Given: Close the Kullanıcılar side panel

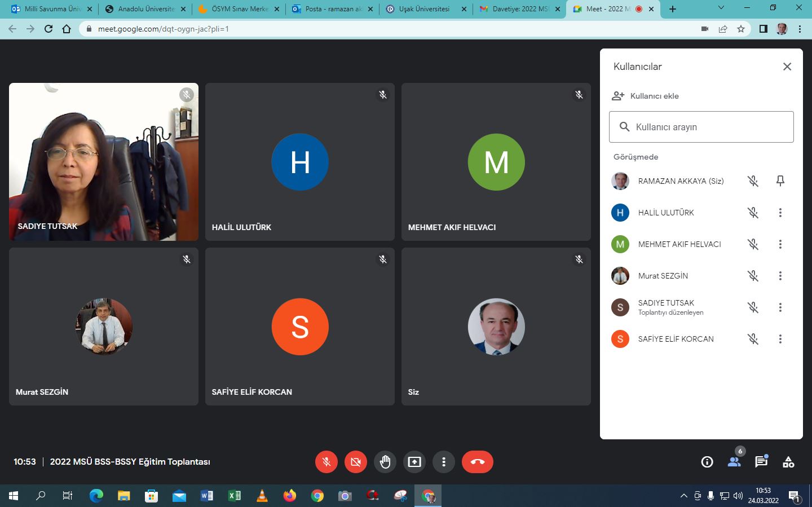Looking at the screenshot, I should 787,67.
